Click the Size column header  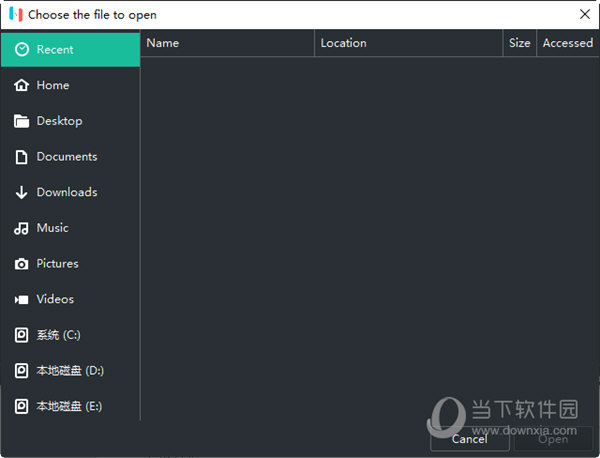pos(519,43)
